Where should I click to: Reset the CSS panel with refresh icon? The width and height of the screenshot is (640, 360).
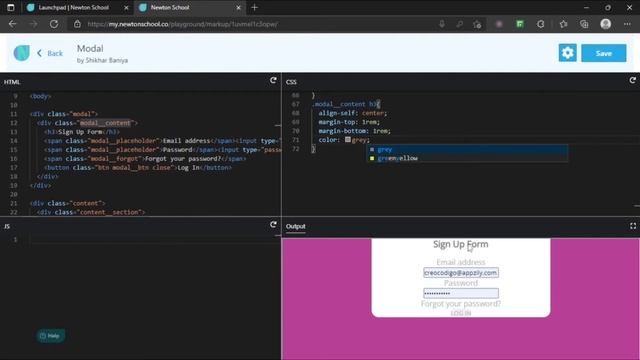[633, 80]
